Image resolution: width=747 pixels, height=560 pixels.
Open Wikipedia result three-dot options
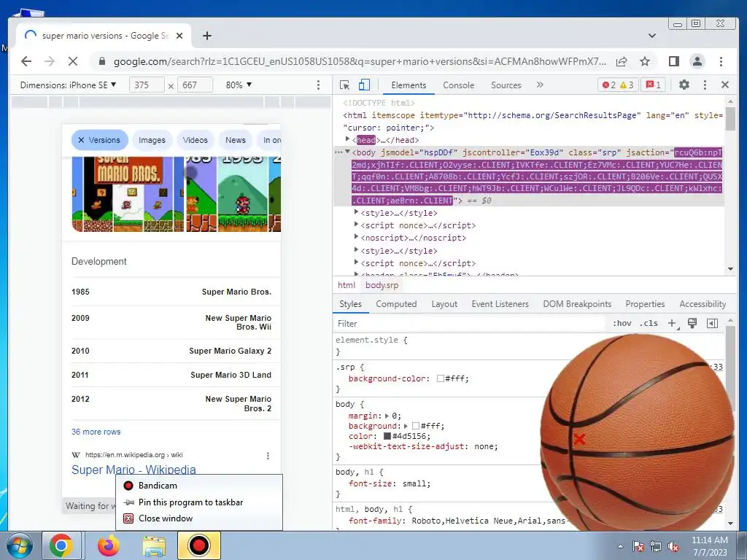[x=268, y=456]
